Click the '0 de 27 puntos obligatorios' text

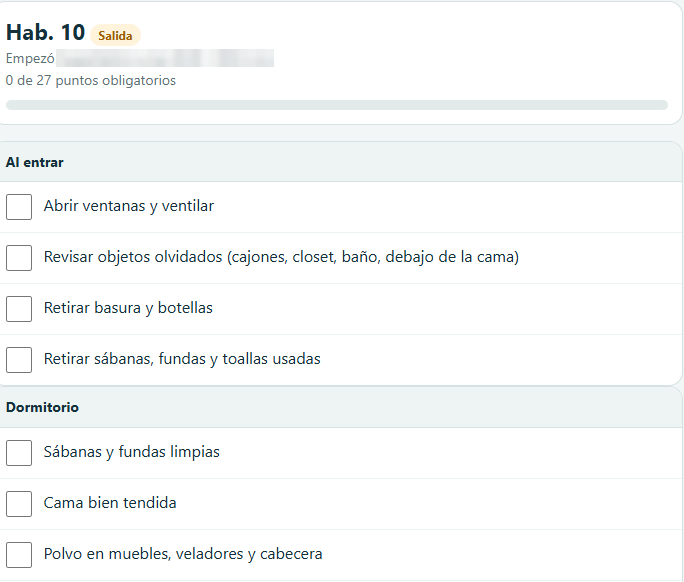91,81
